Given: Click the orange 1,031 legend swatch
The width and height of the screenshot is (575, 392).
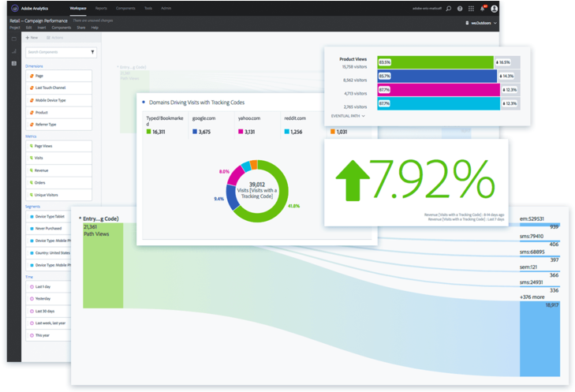Looking at the screenshot, I should pyautogui.click(x=333, y=131).
